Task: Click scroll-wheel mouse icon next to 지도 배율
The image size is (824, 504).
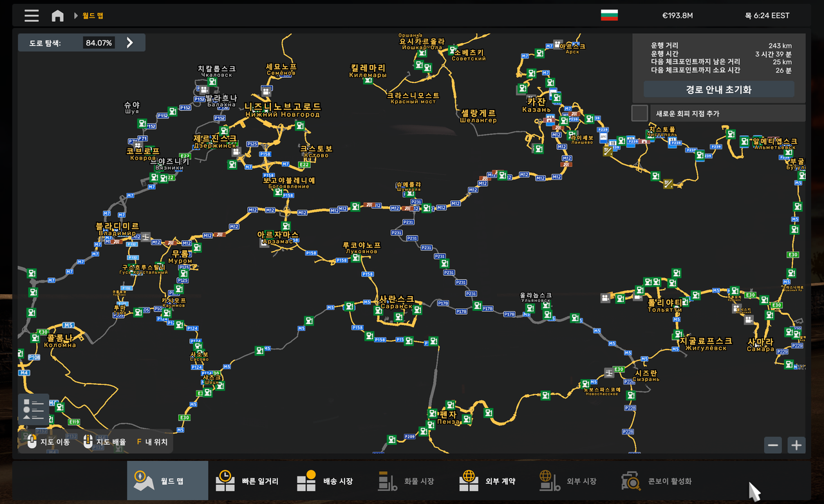Action: 89,442
